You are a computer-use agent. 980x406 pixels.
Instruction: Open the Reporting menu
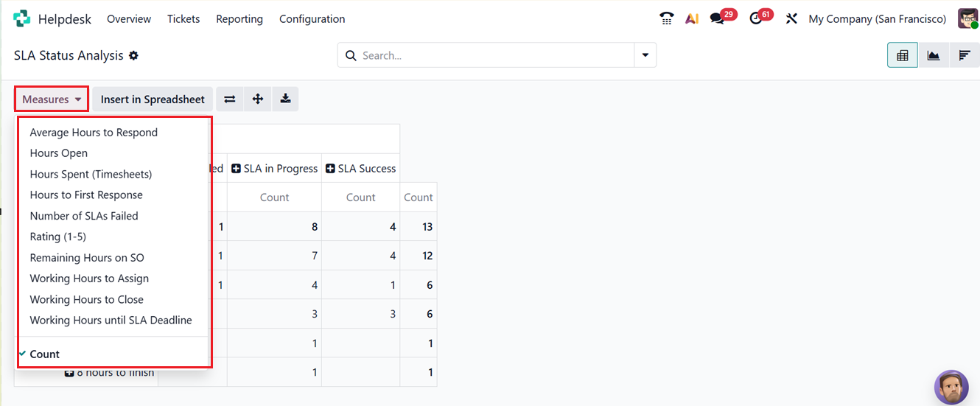[239, 19]
